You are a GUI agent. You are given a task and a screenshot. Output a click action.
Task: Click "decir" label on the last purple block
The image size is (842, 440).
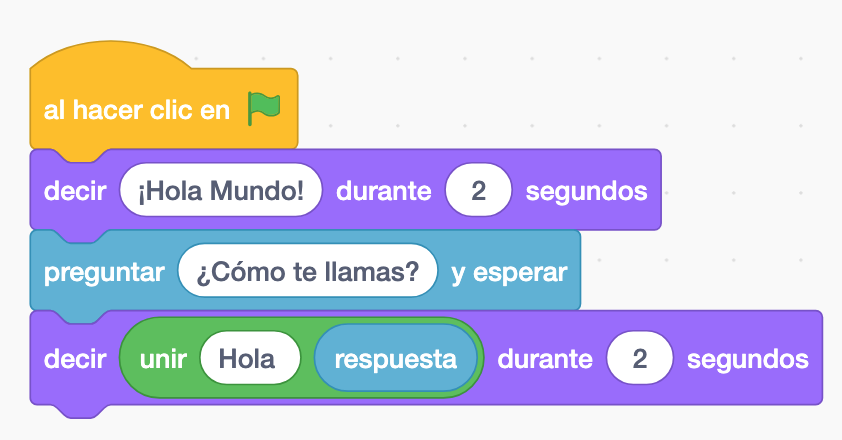(x=74, y=358)
